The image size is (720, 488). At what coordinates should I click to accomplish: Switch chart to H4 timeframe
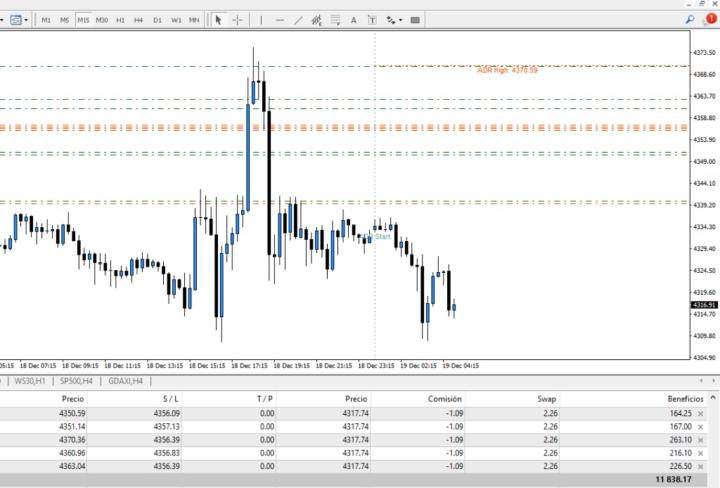pyautogui.click(x=138, y=19)
